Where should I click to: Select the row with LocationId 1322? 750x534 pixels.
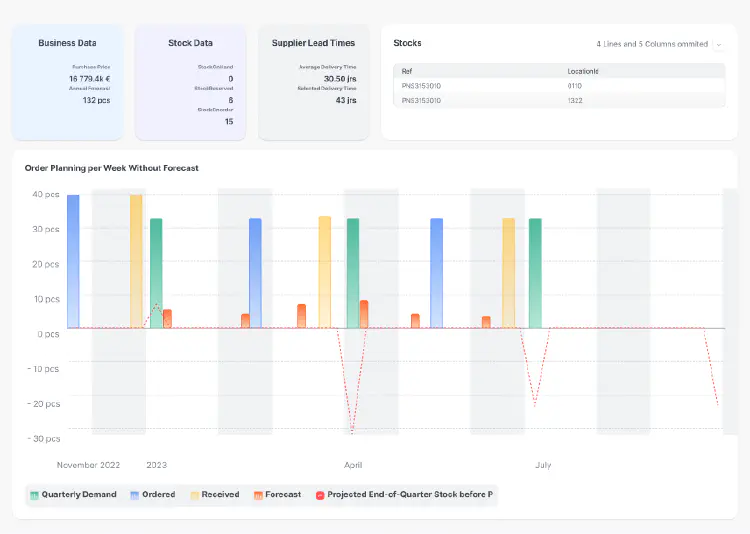pyautogui.click(x=574, y=101)
